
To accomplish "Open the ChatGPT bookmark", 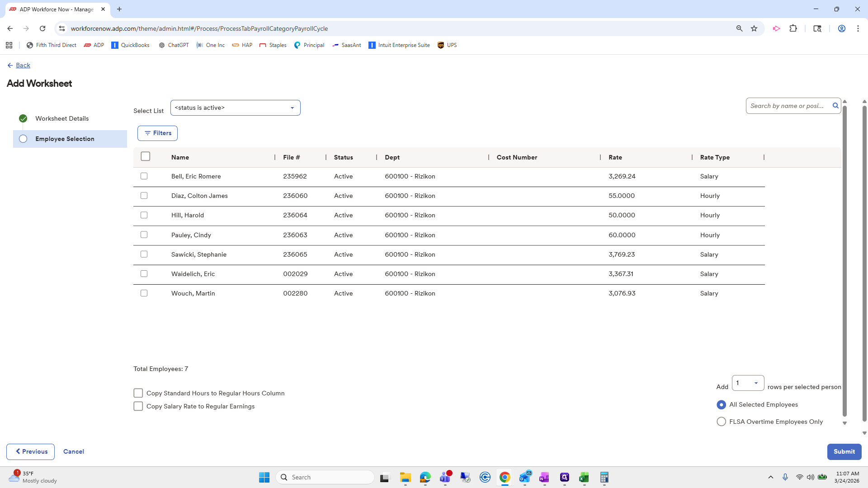I will point(174,45).
